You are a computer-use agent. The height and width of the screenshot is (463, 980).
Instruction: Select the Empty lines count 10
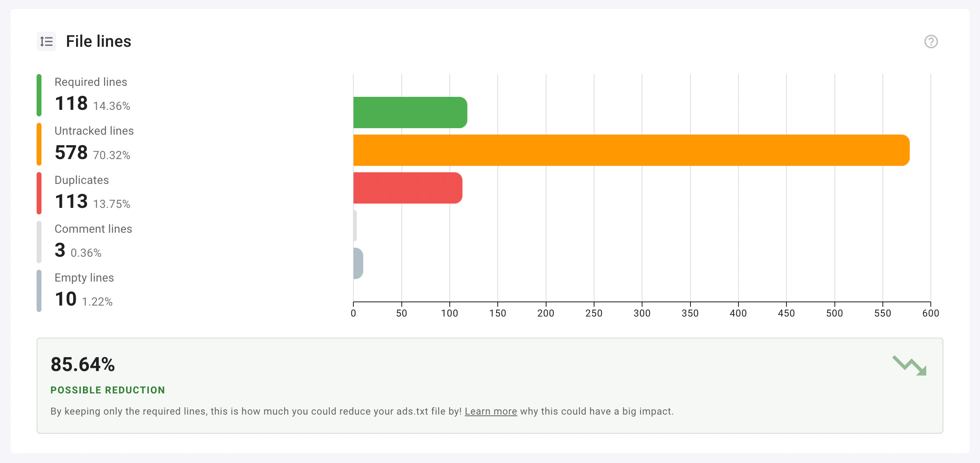65,299
